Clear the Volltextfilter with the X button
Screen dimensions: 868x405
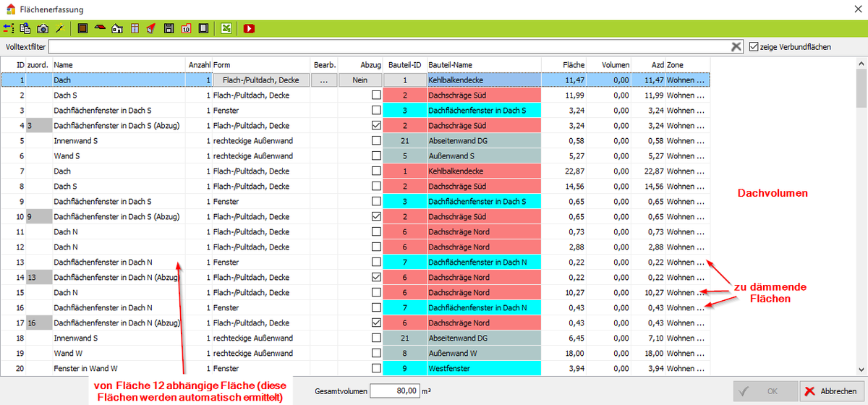pyautogui.click(x=736, y=47)
